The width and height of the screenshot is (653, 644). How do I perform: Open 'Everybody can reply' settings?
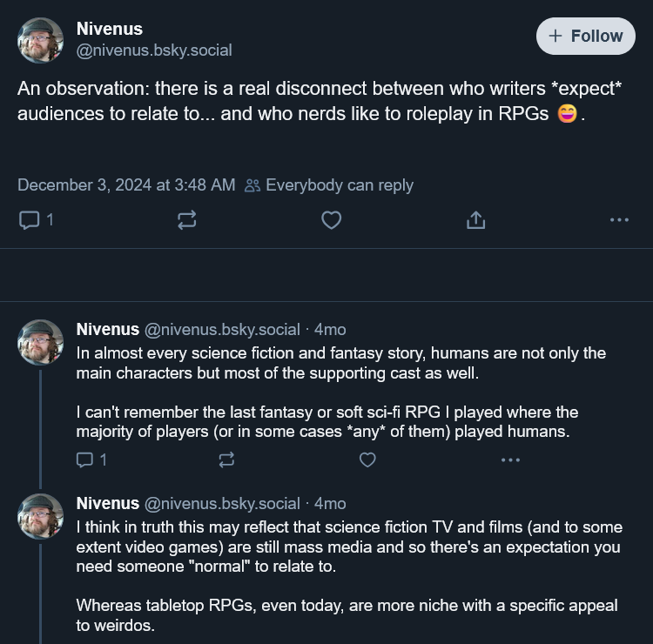[329, 185]
